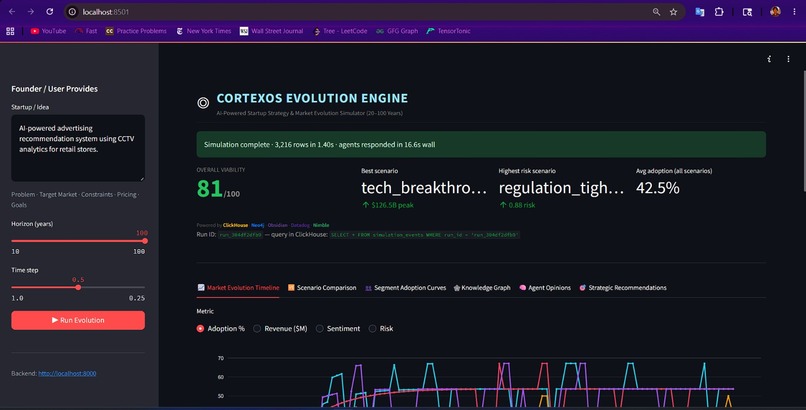Adjust the Horizon (years) slider handle
Viewport: 806px width, 410px height.
[x=145, y=241]
